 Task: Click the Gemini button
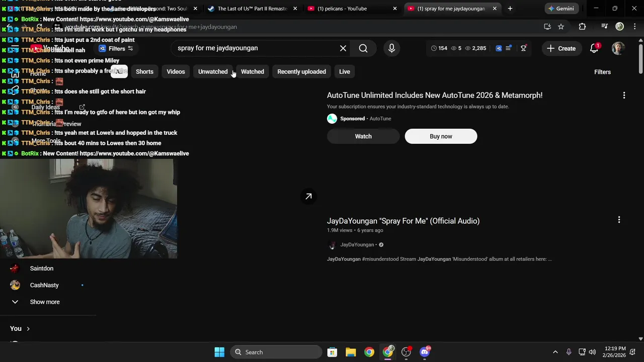pos(561,9)
